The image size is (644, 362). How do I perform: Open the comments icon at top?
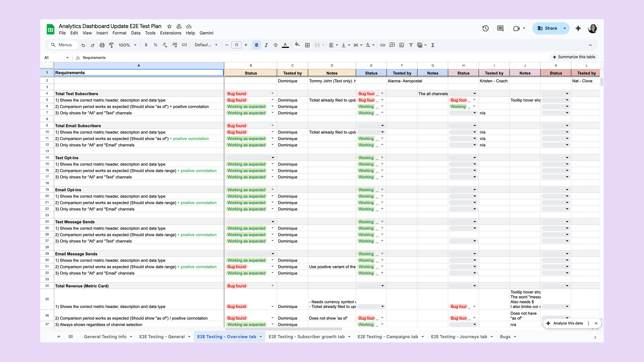[x=500, y=28]
